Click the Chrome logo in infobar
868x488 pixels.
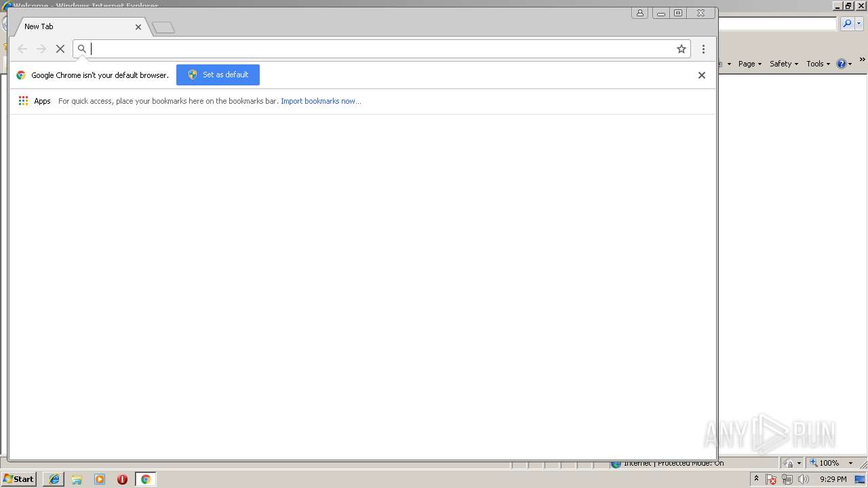pos(21,75)
